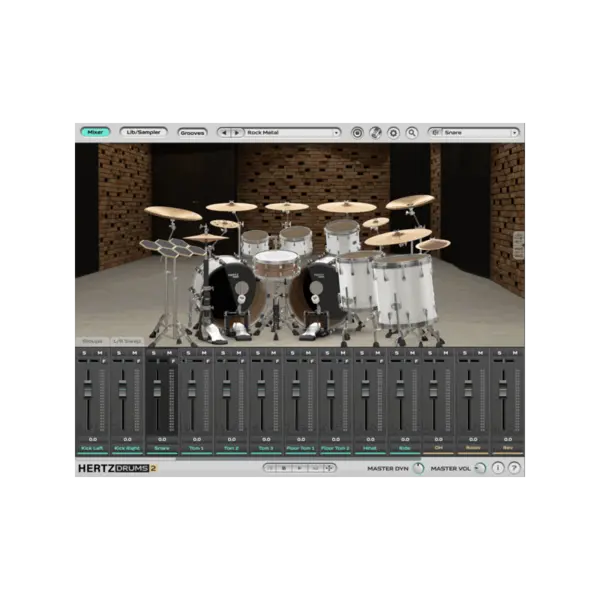Image resolution: width=600 pixels, height=600 pixels.
Task: Click the Kick Right channel name label
Action: click(x=127, y=448)
